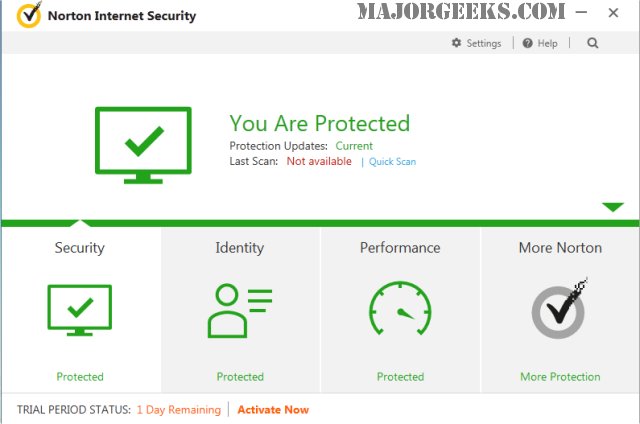640x424 pixels.
Task: Click the '1 Day Remaining' trial status
Action: [178, 410]
